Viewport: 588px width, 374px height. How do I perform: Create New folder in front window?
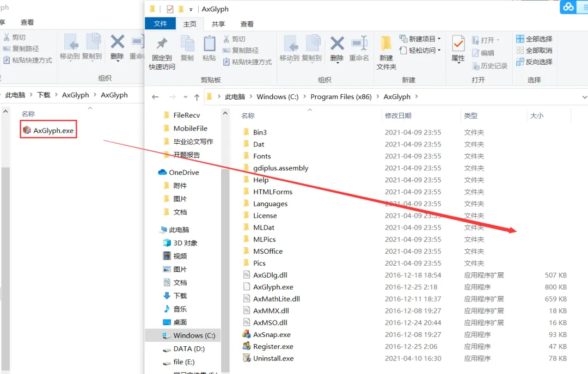click(x=386, y=53)
